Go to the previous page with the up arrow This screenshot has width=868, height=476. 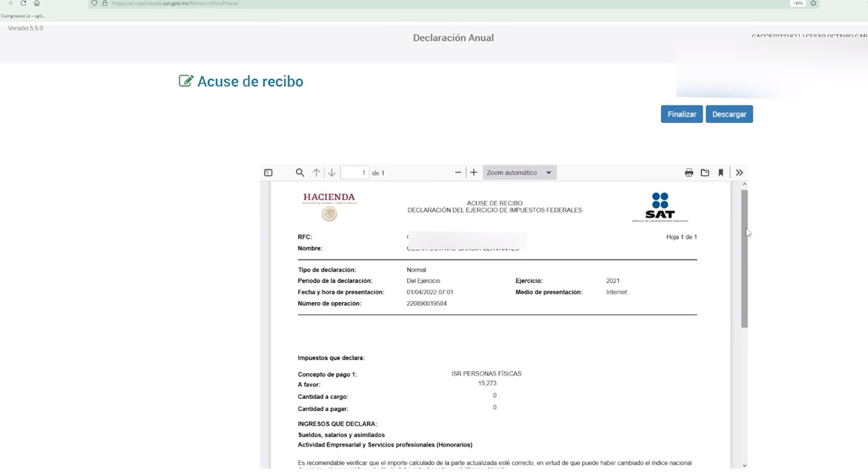click(316, 172)
